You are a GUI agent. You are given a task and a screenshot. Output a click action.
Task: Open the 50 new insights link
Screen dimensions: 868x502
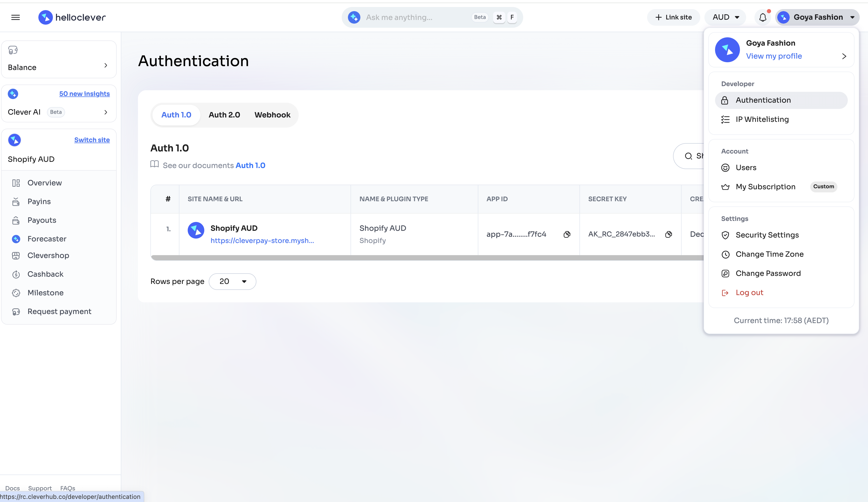point(85,94)
